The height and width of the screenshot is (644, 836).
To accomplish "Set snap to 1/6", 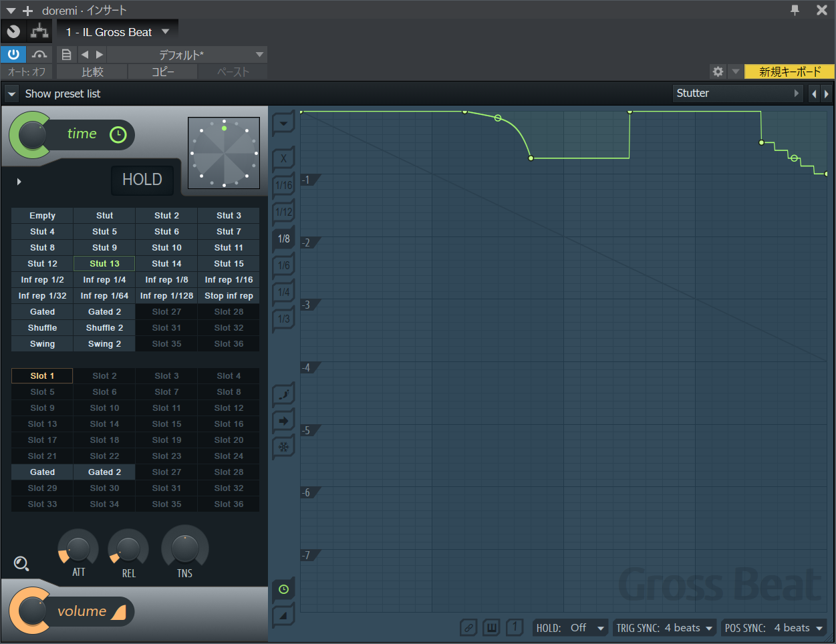I will (x=284, y=265).
